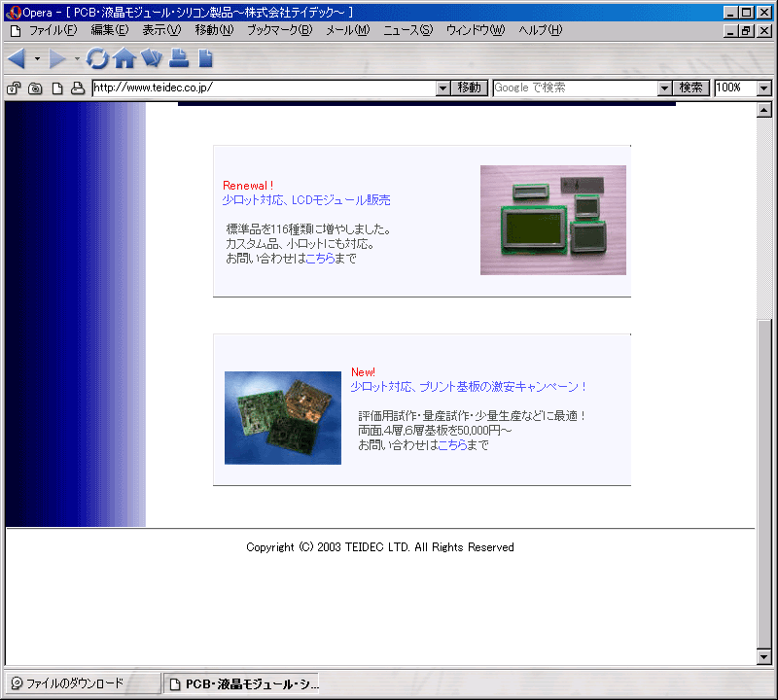Viewport: 778px width, 700px height.
Task: Click Copyright (C) 2003 TEIDEC LTD. text
Action: [x=380, y=547]
